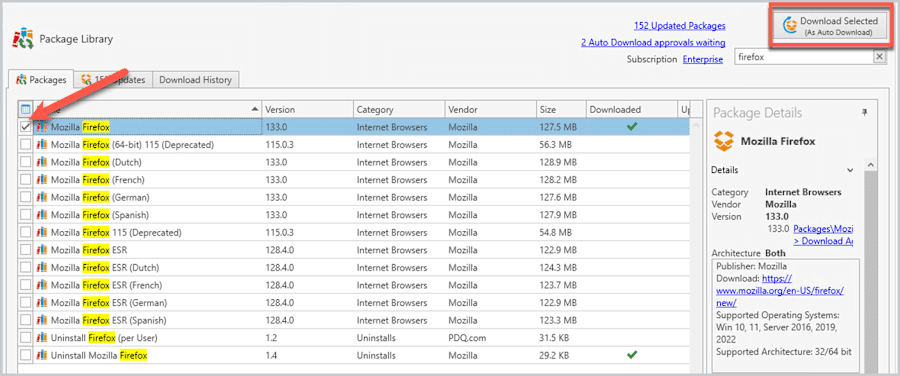Check Mozilla Firefox ESR (Dutch) checkbox
This screenshot has height=376, width=900.
[25, 268]
